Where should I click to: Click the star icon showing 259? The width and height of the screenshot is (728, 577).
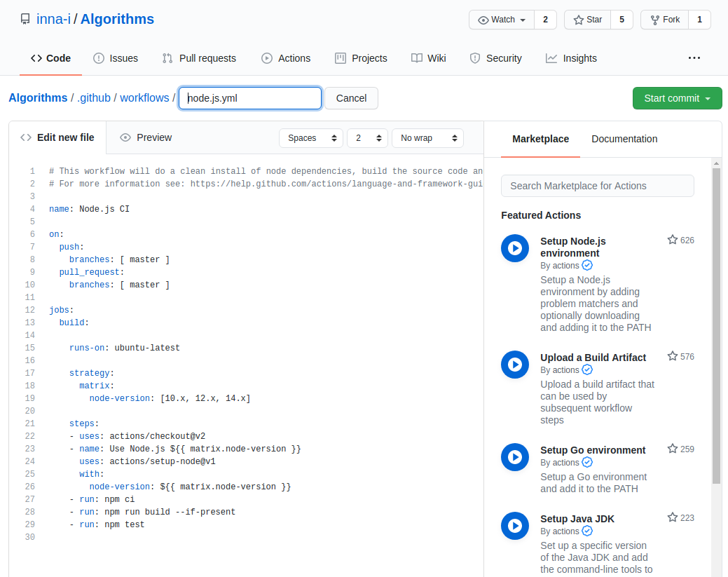[672, 449]
